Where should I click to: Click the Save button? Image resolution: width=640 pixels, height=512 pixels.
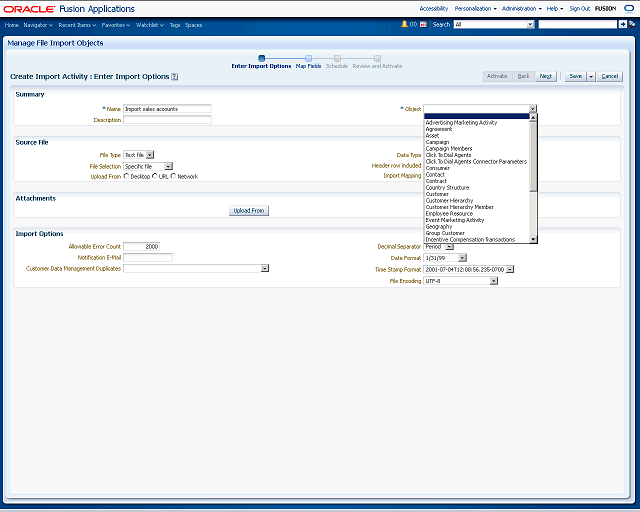[x=576, y=76]
